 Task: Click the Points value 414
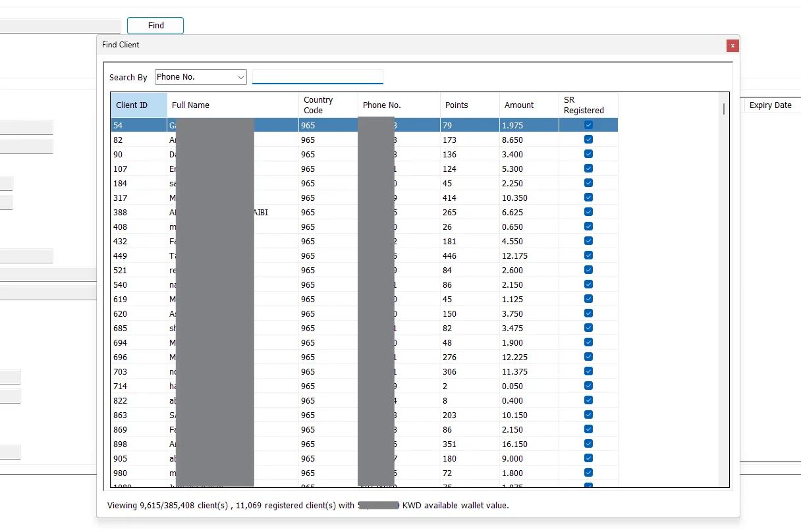451,198
